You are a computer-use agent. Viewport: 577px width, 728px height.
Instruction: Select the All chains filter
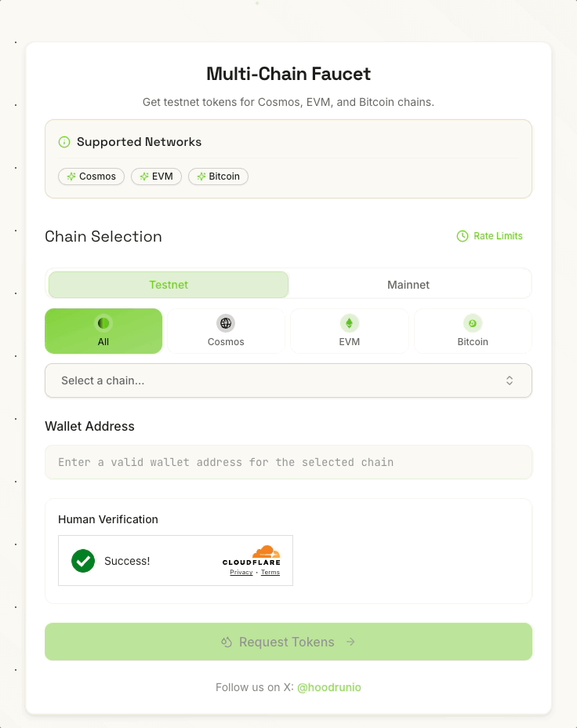[103, 331]
